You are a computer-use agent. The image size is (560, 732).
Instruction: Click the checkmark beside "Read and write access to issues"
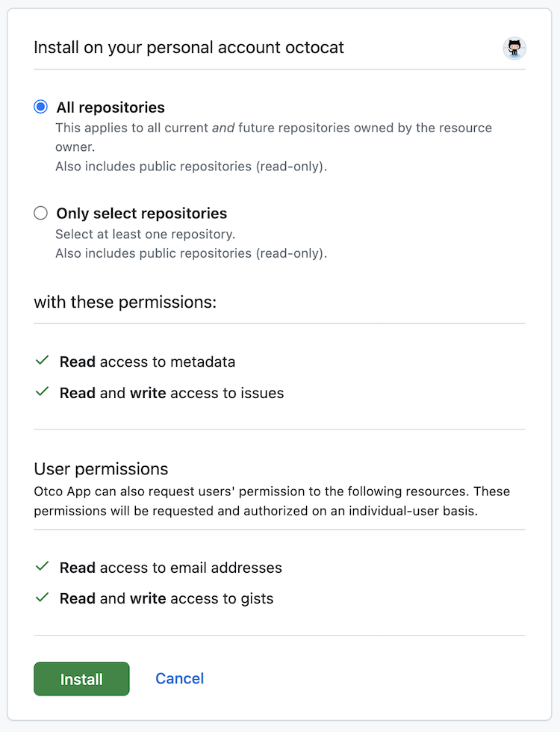pyautogui.click(x=42, y=392)
